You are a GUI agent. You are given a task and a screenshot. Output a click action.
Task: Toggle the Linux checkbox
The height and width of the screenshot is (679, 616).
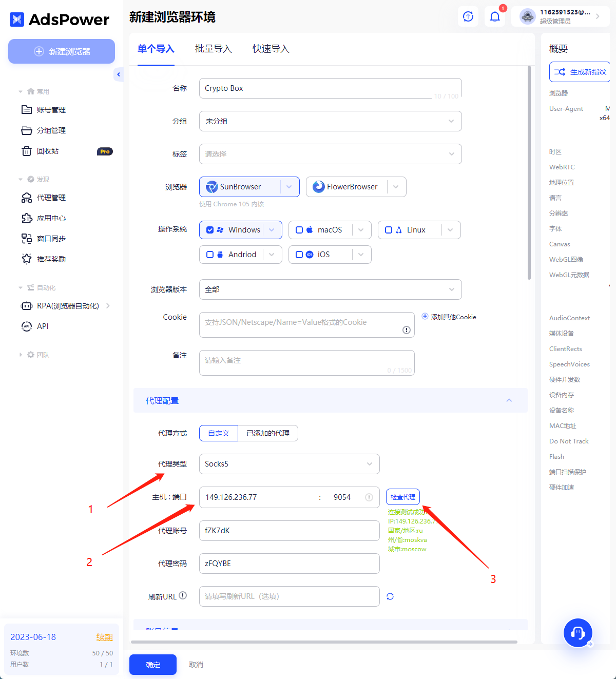[x=389, y=230]
